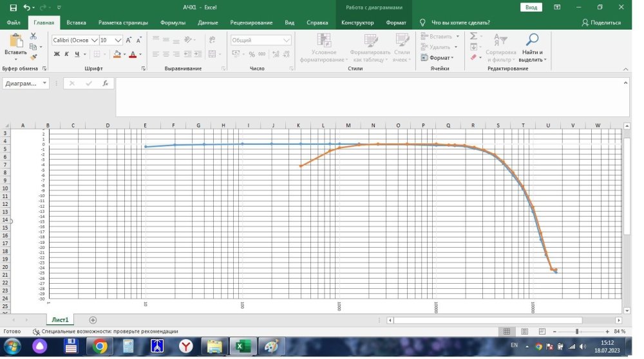The height and width of the screenshot is (359, 644).
Task: Click the Increase Font Size icon
Action: pos(129,40)
